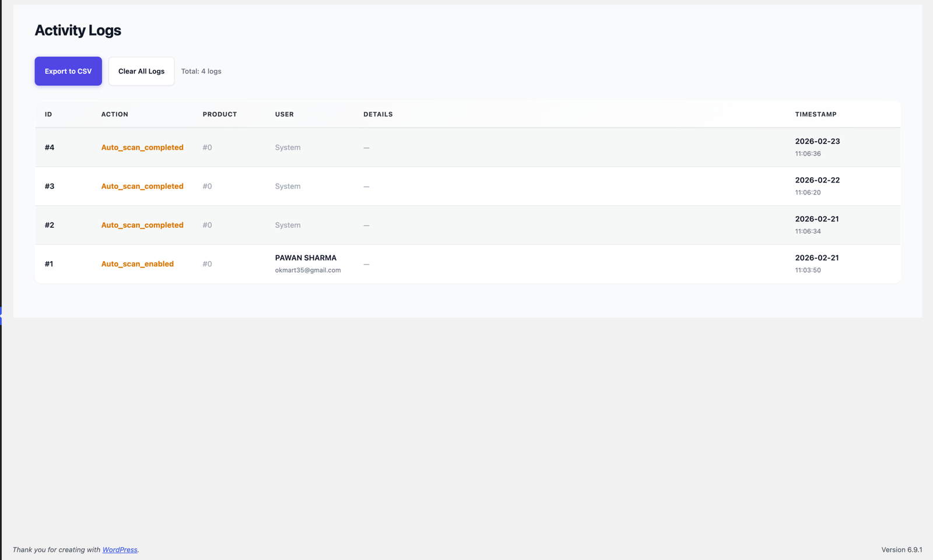This screenshot has width=933, height=560.
Task: Click the ID column header
Action: pyautogui.click(x=48, y=114)
